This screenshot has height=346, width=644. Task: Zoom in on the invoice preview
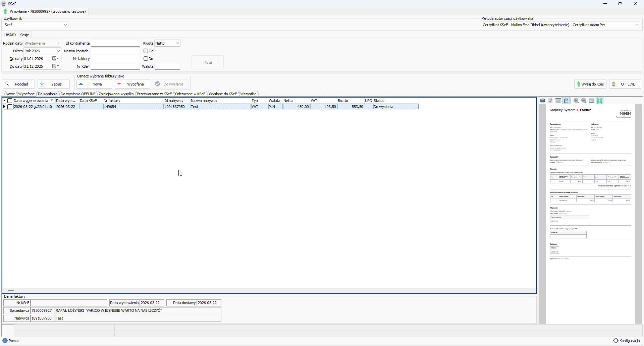(x=576, y=101)
